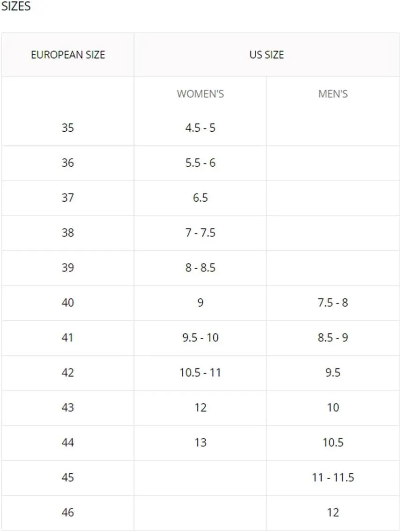
Task: Click men's size 8.5 - 9 cell
Action: point(333,338)
